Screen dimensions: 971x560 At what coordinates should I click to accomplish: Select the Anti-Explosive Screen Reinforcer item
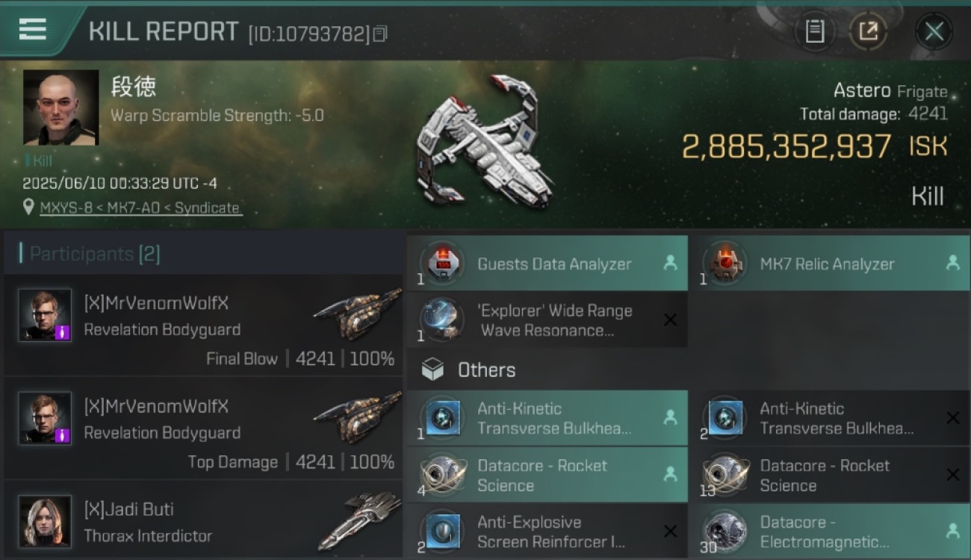click(547, 532)
